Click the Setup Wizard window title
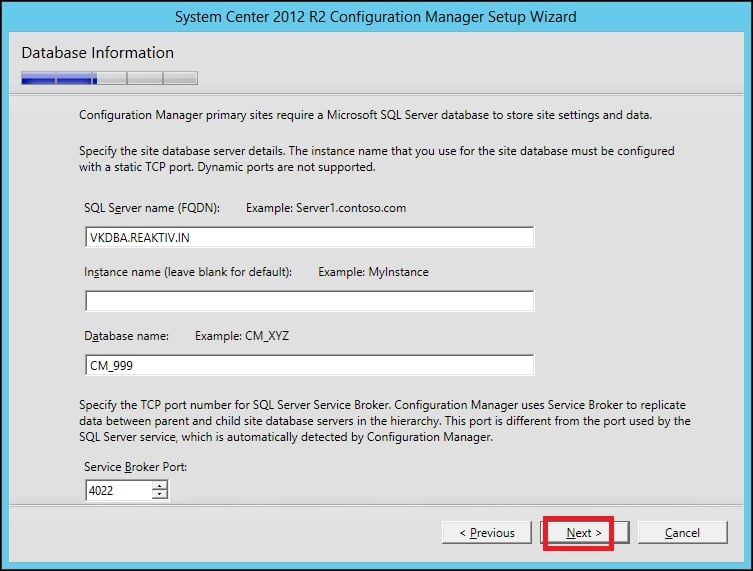Screen dimensions: 753x571 coord(376,17)
